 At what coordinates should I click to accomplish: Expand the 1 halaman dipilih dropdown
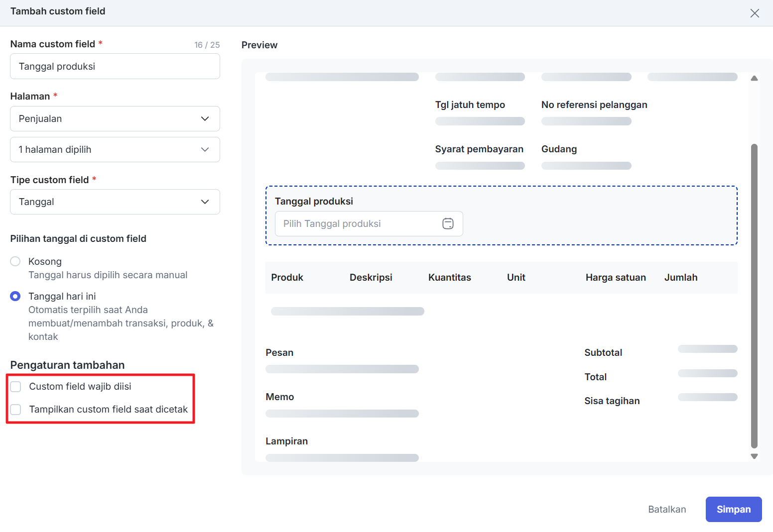[115, 150]
